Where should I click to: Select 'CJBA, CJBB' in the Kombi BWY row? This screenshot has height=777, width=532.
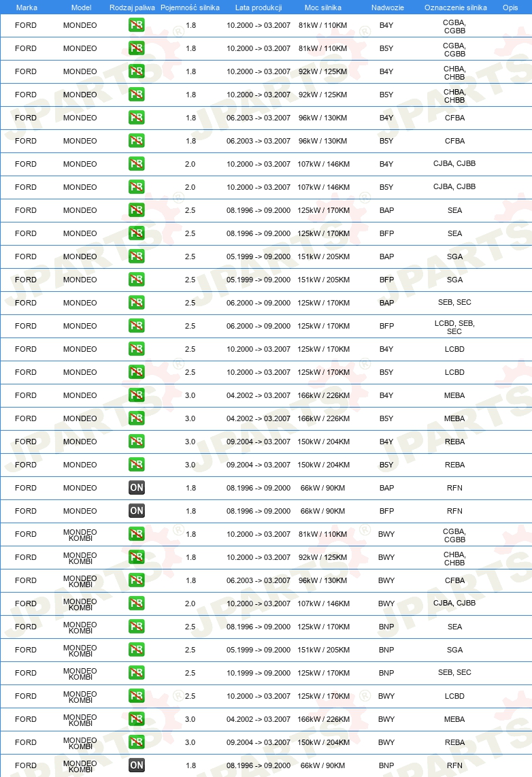(x=454, y=603)
